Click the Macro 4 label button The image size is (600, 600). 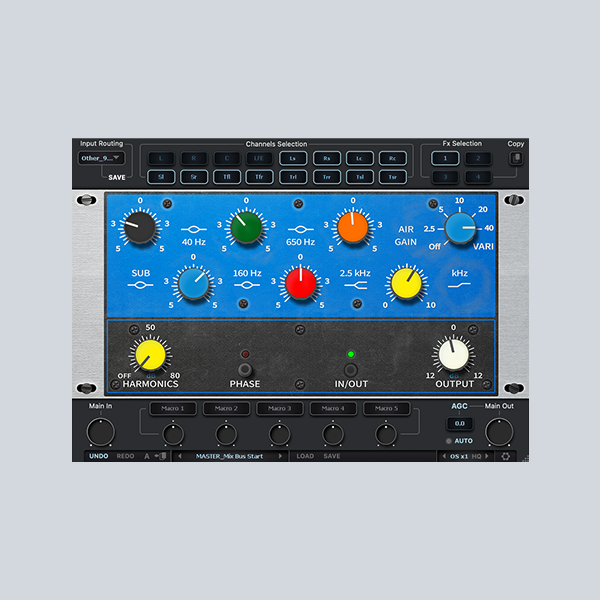click(333, 408)
